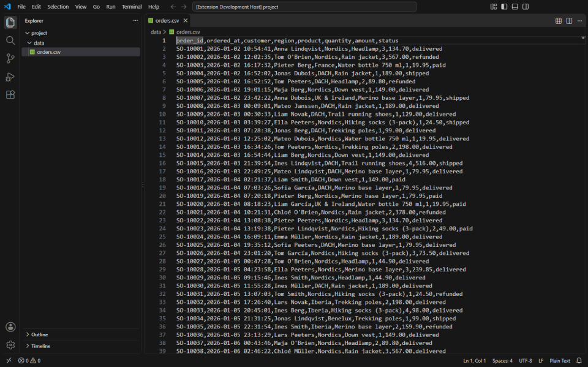Image resolution: width=588 pixels, height=367 pixels.
Task: Open the Explorer view in activity bar
Action: 10,23
